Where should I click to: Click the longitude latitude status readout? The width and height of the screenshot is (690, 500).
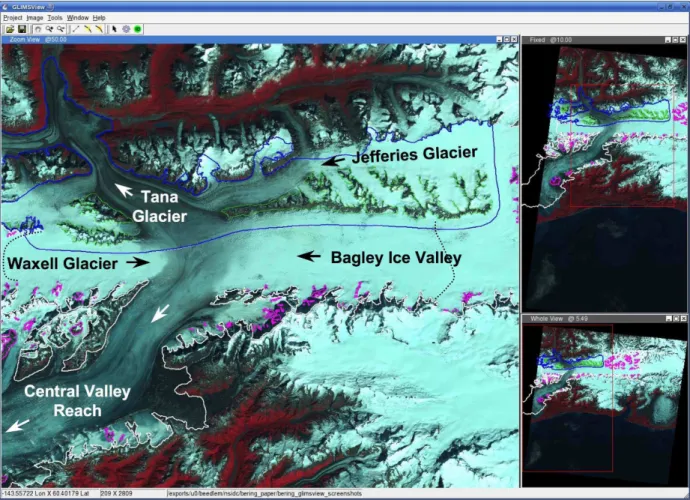(45, 494)
